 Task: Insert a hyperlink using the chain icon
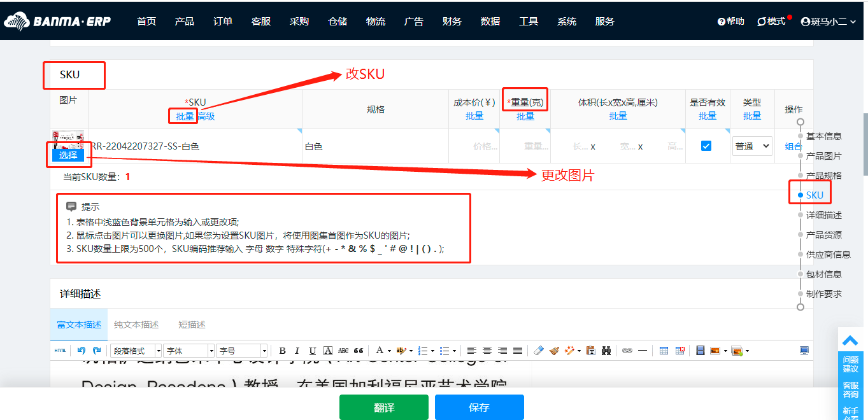pyautogui.click(x=627, y=351)
